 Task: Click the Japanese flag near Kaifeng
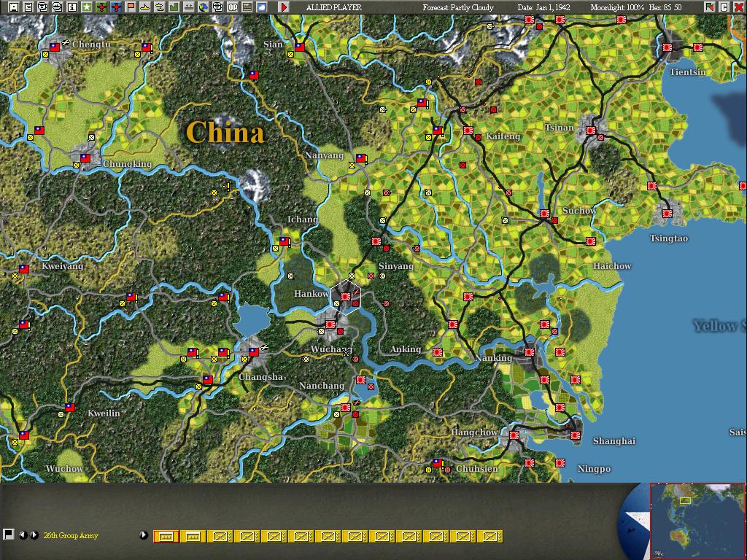[468, 130]
